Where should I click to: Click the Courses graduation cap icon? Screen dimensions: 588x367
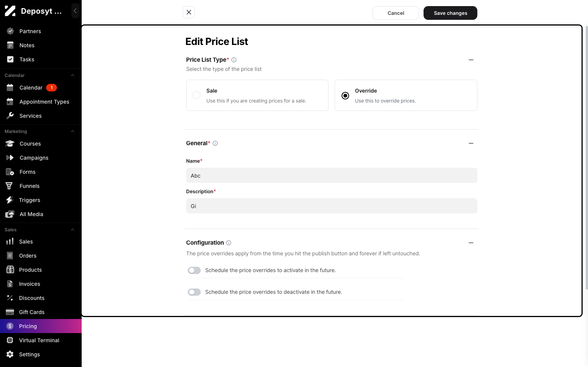[x=10, y=144]
